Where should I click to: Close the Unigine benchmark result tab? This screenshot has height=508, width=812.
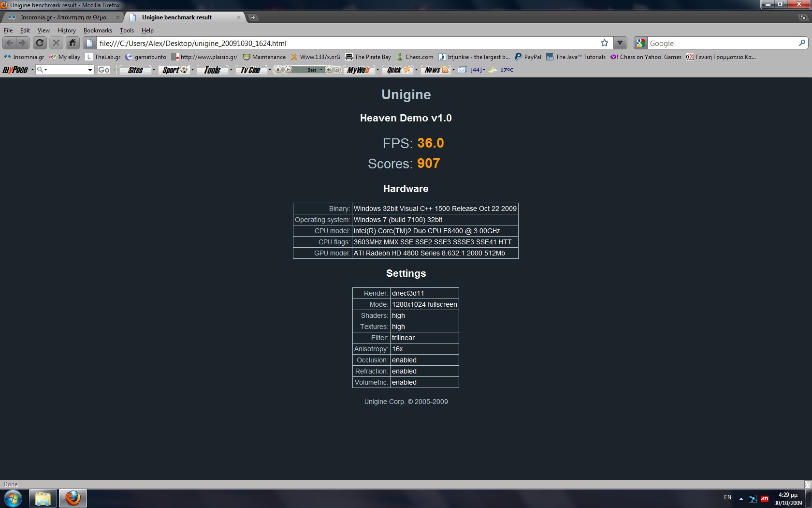point(238,17)
